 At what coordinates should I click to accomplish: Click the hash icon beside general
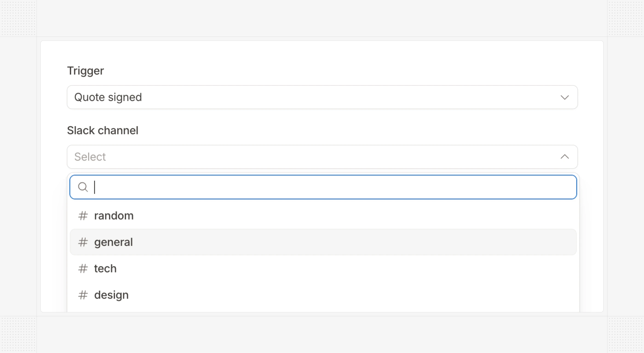(x=83, y=242)
